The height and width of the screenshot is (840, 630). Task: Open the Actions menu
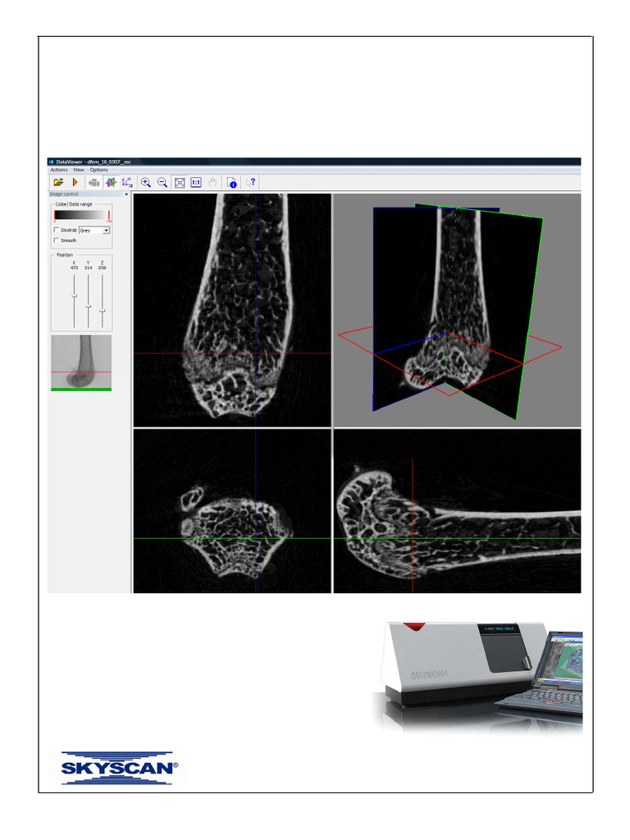(59, 170)
